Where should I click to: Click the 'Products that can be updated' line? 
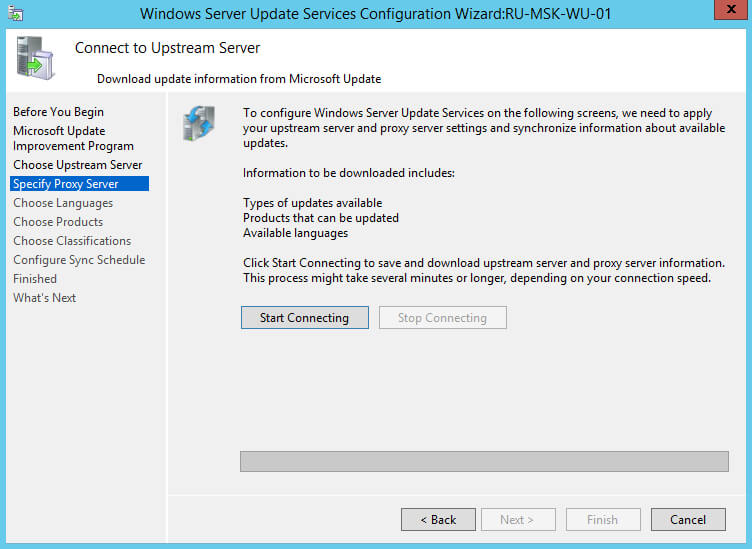point(320,218)
